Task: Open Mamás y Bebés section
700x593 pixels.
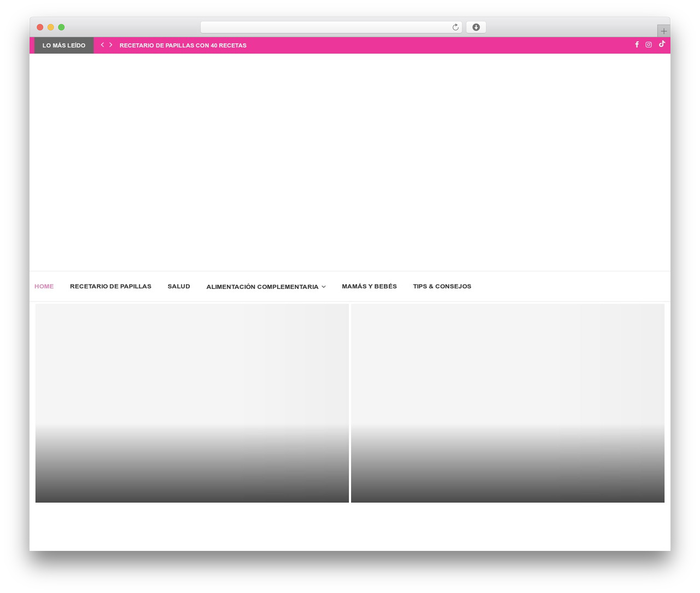Action: click(369, 286)
